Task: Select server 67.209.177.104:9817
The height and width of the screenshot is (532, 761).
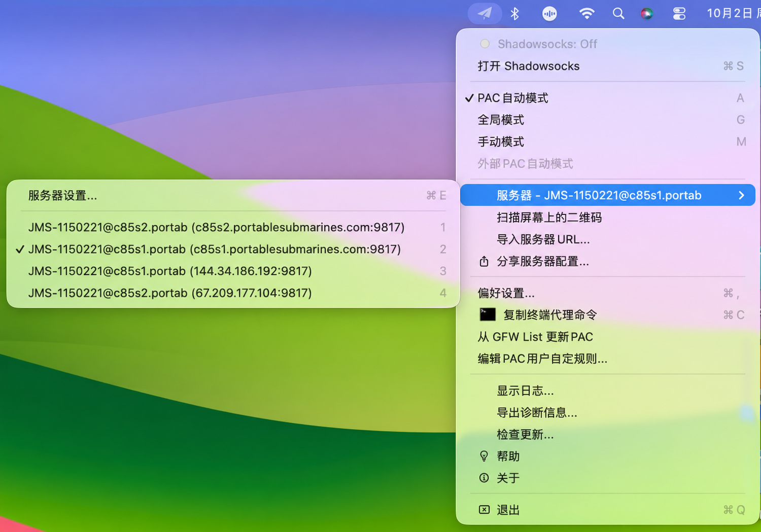Action: tap(233, 293)
